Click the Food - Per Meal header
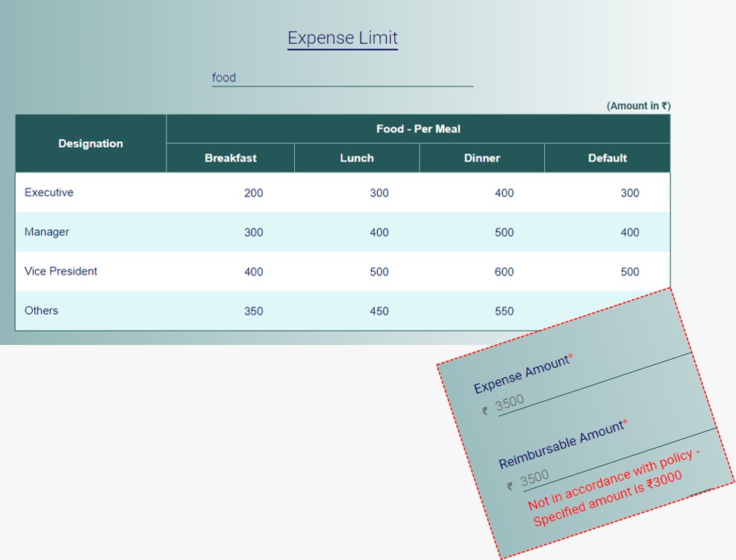This screenshot has height=560, width=736. (418, 129)
